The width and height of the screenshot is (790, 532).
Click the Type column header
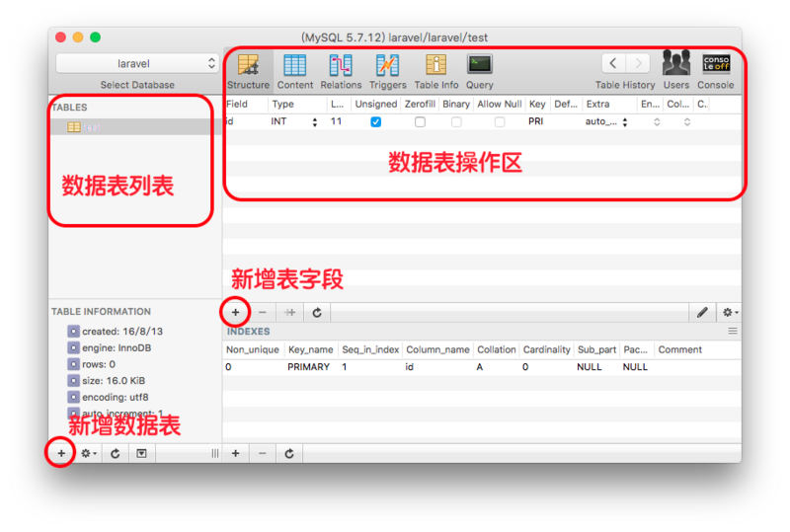pos(297,104)
